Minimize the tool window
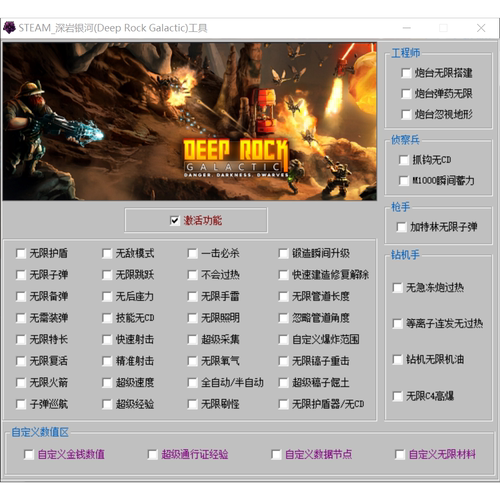Viewport: 500px width, 500px height. click(x=407, y=28)
